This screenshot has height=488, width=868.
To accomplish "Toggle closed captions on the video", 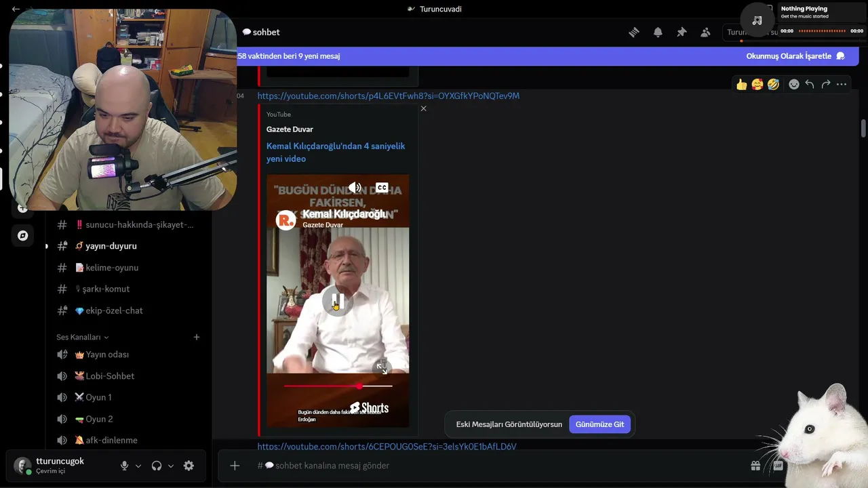I will [382, 187].
